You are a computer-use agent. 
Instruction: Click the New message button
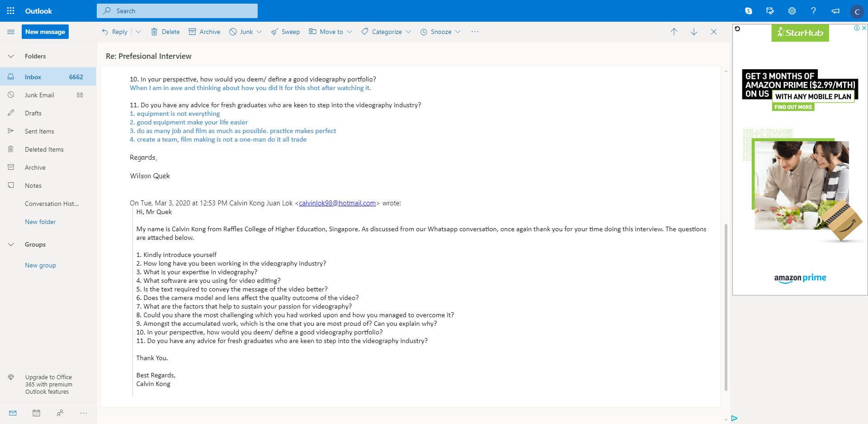[x=45, y=32]
